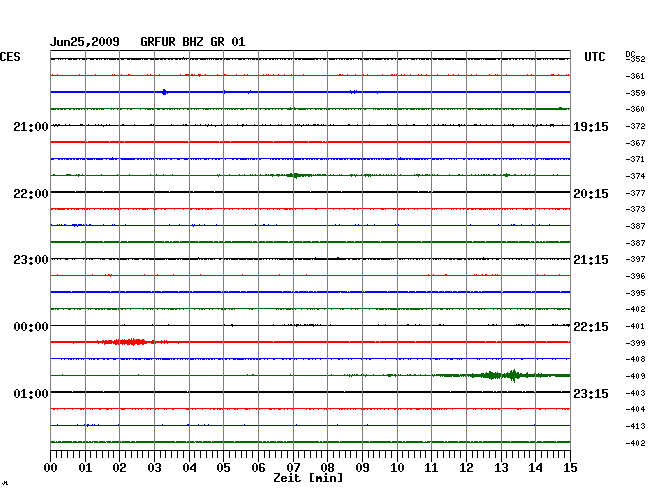Click the red seismic burst near minute 02
The width and height of the screenshot is (650, 494).
(x=131, y=342)
